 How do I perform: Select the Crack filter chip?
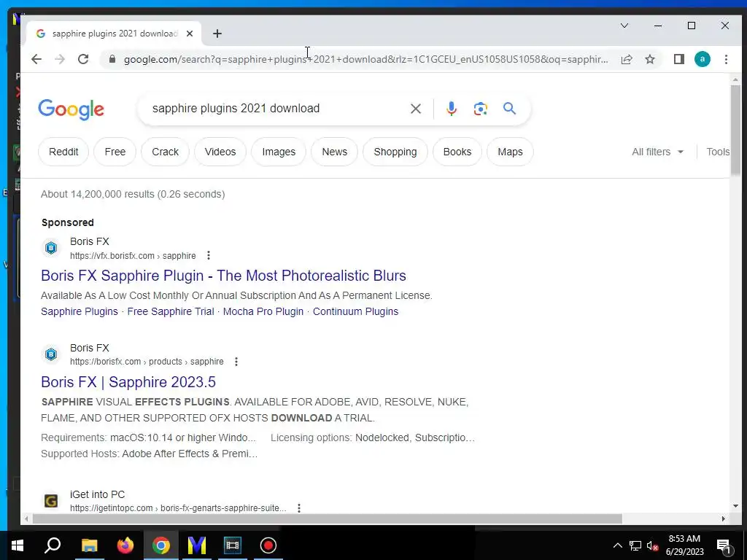click(165, 152)
